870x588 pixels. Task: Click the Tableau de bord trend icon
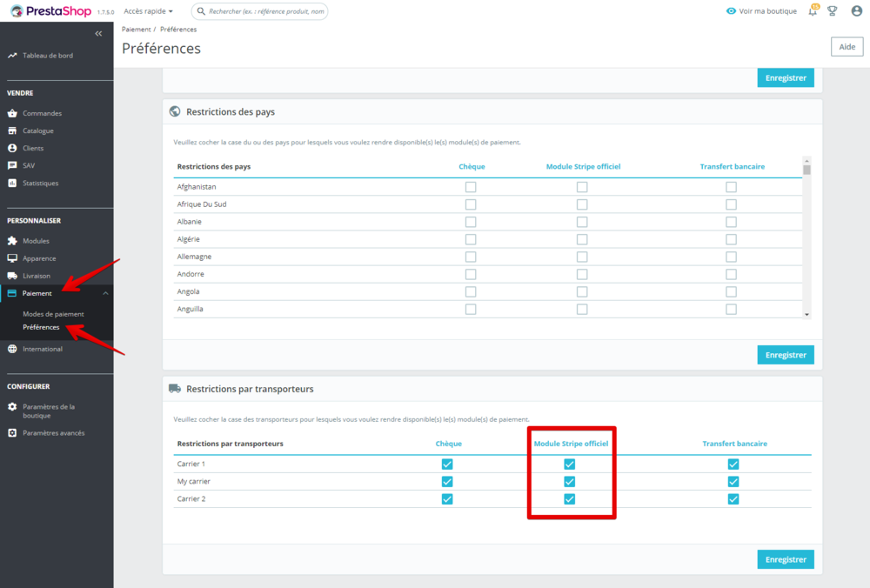pyautogui.click(x=12, y=56)
